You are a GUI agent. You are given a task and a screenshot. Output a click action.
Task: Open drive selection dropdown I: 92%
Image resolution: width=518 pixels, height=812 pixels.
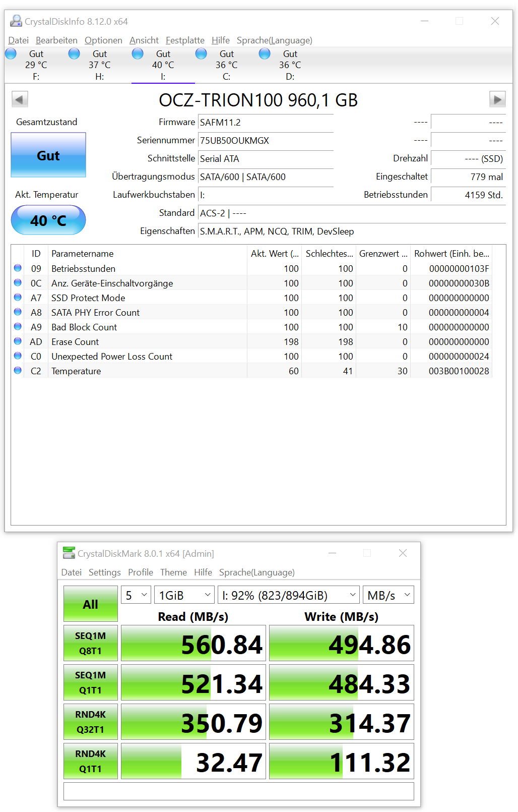pos(289,595)
